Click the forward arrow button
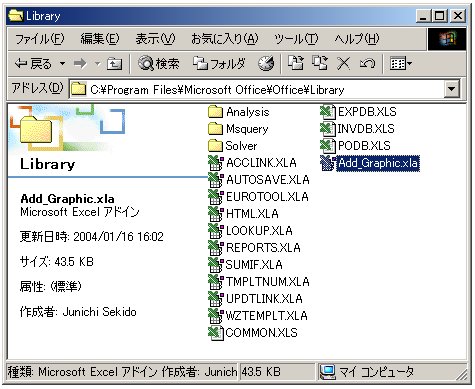 coord(80,63)
